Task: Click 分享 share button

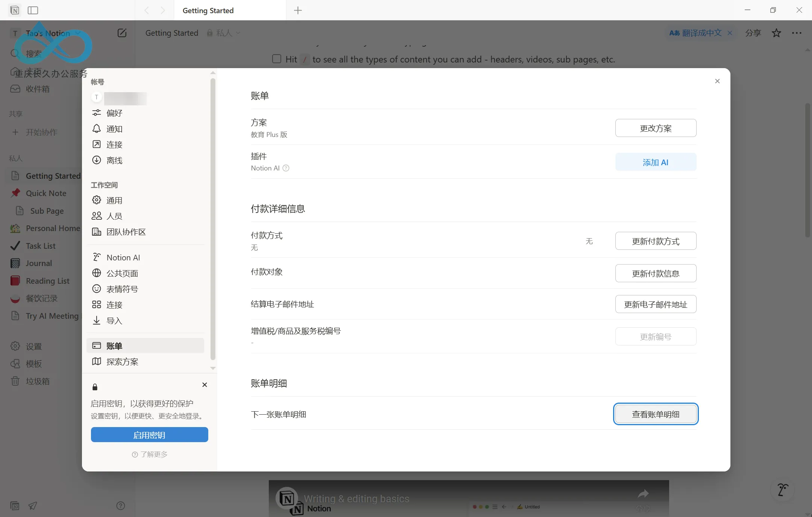Action: click(x=753, y=33)
